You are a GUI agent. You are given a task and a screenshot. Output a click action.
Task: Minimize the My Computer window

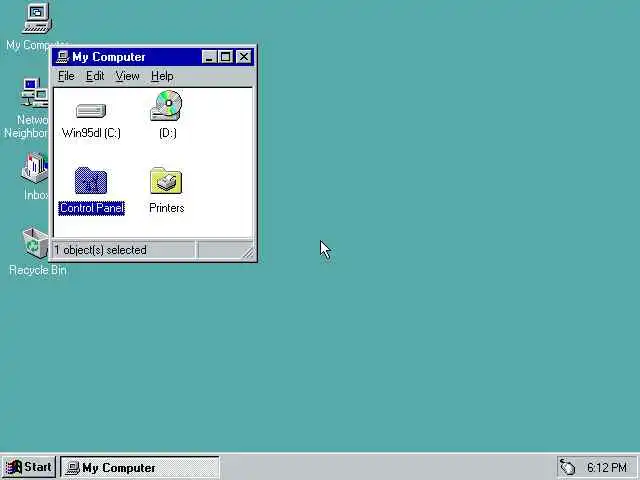pyautogui.click(x=209, y=57)
